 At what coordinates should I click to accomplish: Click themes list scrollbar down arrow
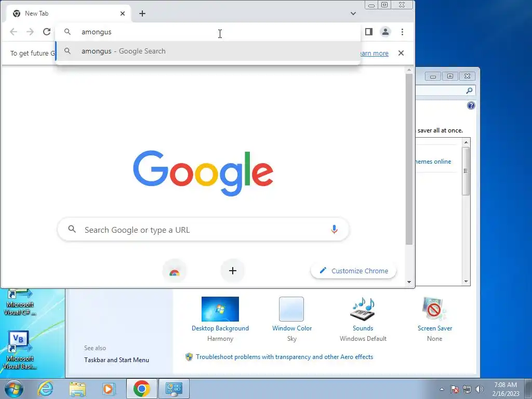pos(466,281)
